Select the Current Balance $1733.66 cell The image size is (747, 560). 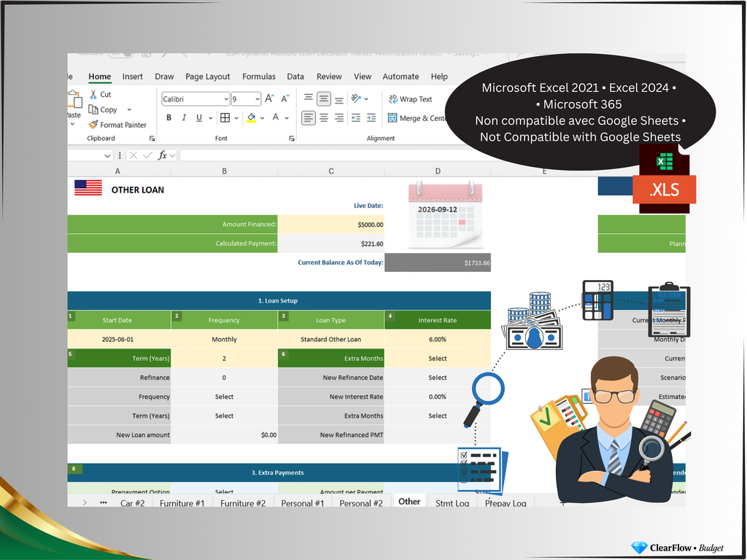(438, 262)
